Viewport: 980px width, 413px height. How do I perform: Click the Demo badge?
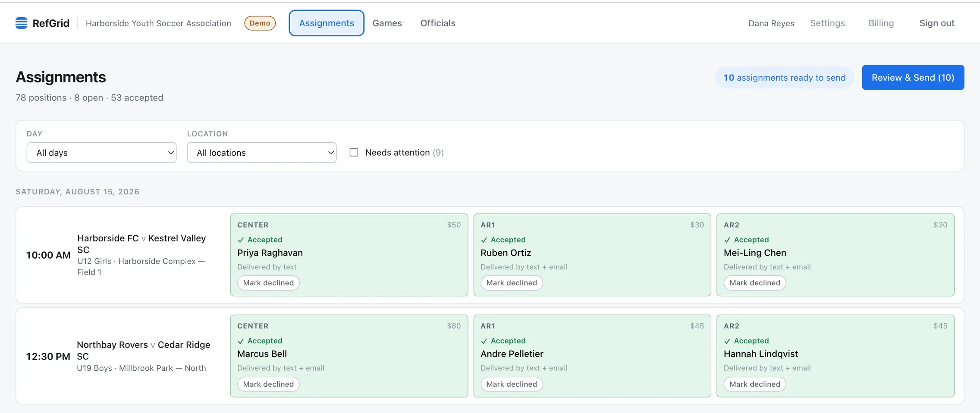coord(260,23)
